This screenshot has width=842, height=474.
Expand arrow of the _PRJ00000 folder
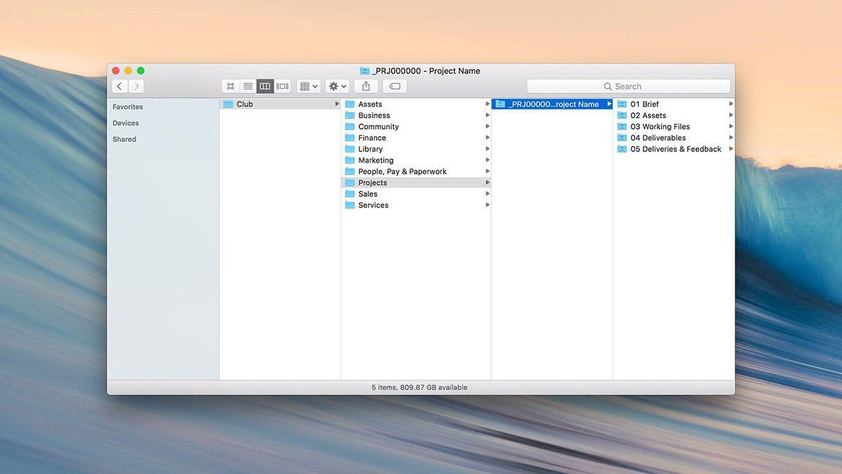tap(609, 104)
